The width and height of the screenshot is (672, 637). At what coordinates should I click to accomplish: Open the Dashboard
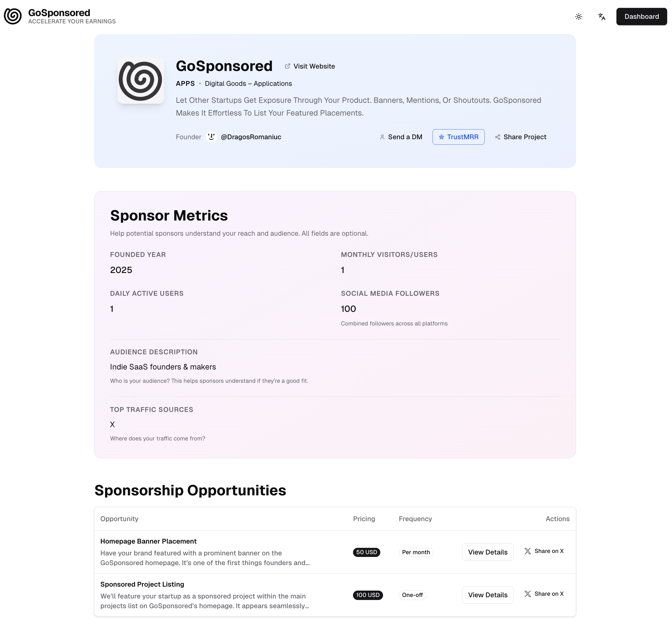[x=641, y=16]
